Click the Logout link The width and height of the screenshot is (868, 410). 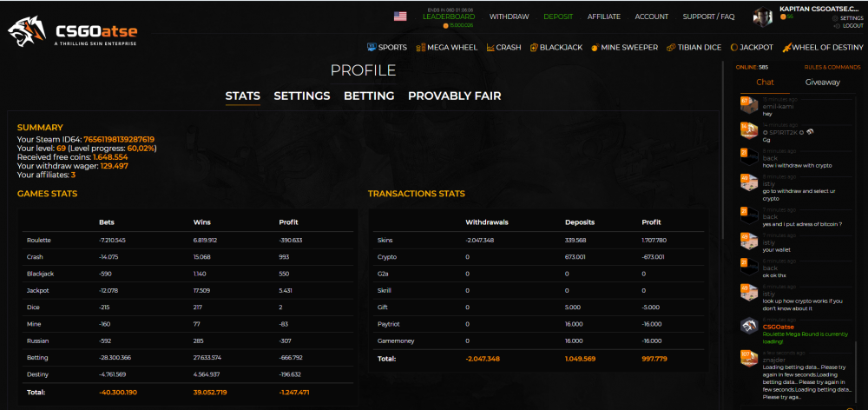(x=852, y=26)
